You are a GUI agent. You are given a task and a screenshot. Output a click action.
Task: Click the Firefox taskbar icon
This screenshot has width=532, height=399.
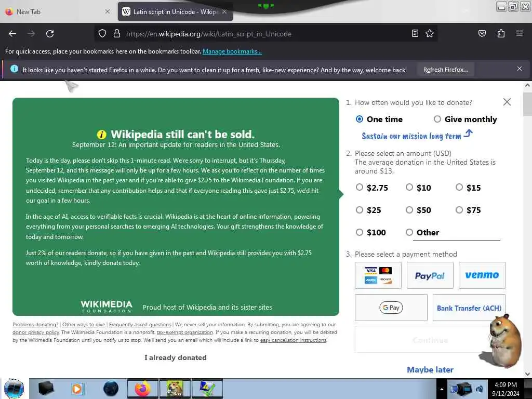(142, 389)
